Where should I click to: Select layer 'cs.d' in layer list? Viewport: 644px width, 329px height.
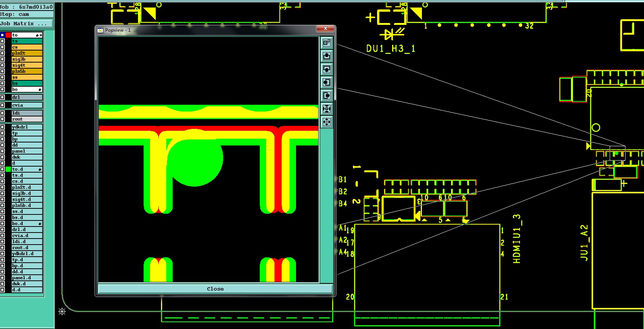coord(27,181)
